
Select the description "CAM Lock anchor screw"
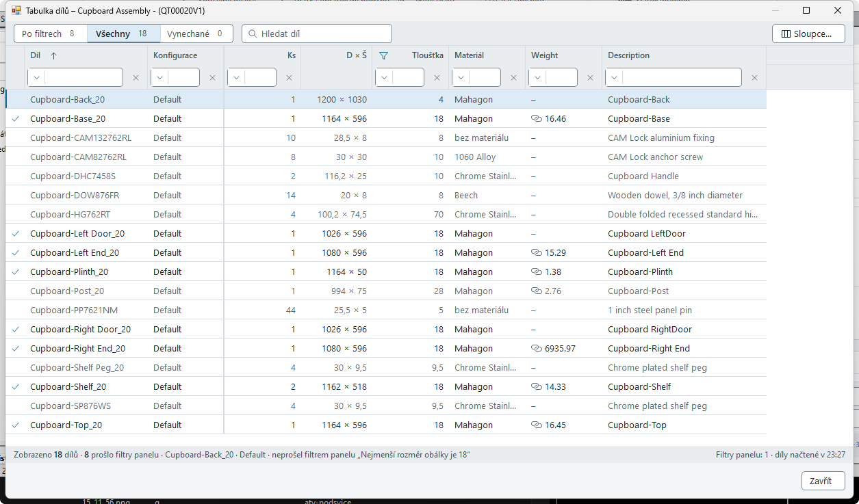(x=656, y=157)
